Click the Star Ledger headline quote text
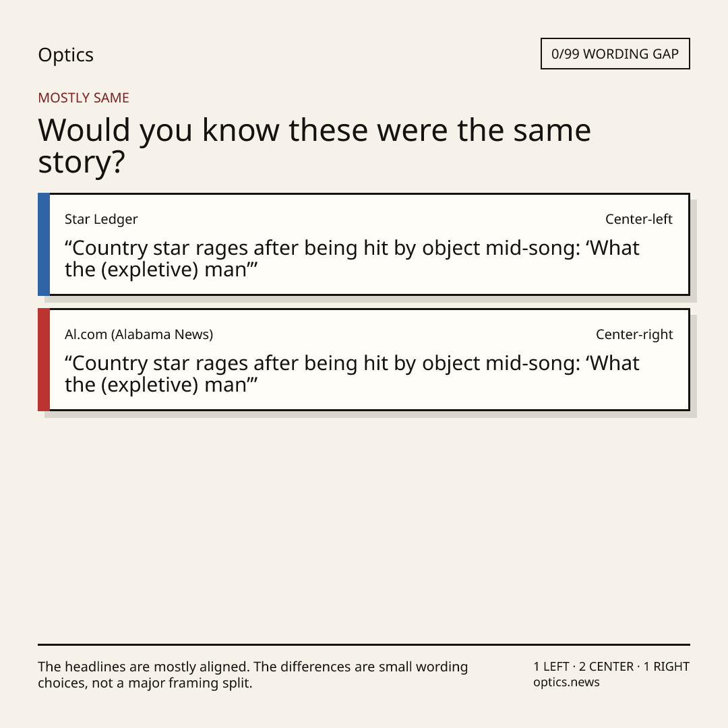This screenshot has width=728, height=728. coord(352,259)
